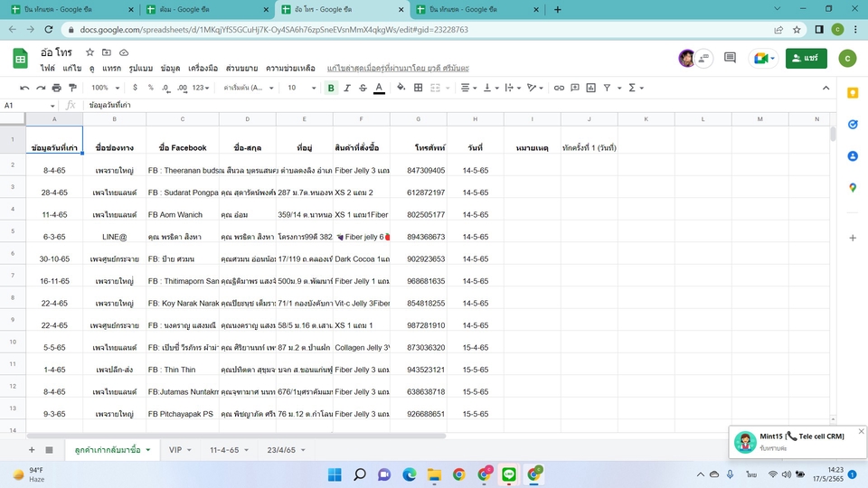This screenshot has height=488, width=868.
Task: Open the Tasks side panel icon
Action: click(x=853, y=125)
